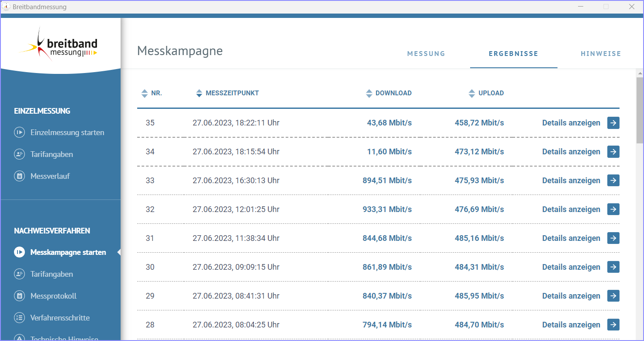Click the Messkampagne page heading
The height and width of the screenshot is (341, 644).
pos(180,51)
